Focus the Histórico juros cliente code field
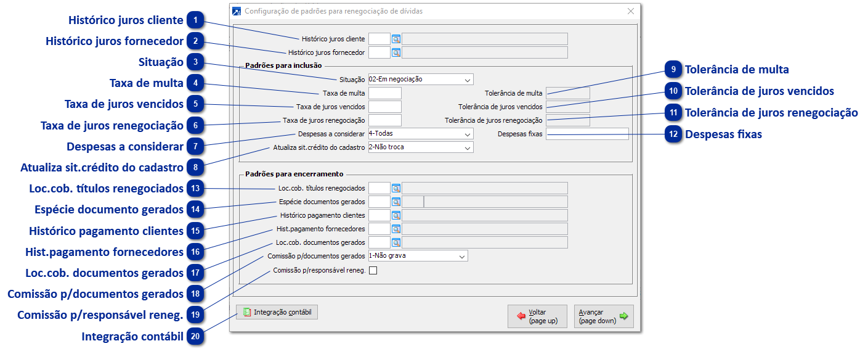 click(379, 39)
